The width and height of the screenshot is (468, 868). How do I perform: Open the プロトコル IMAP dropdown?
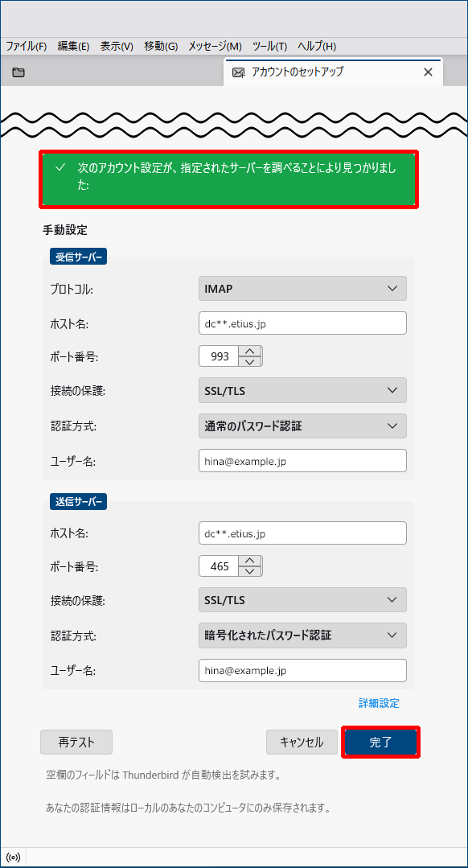point(302,289)
